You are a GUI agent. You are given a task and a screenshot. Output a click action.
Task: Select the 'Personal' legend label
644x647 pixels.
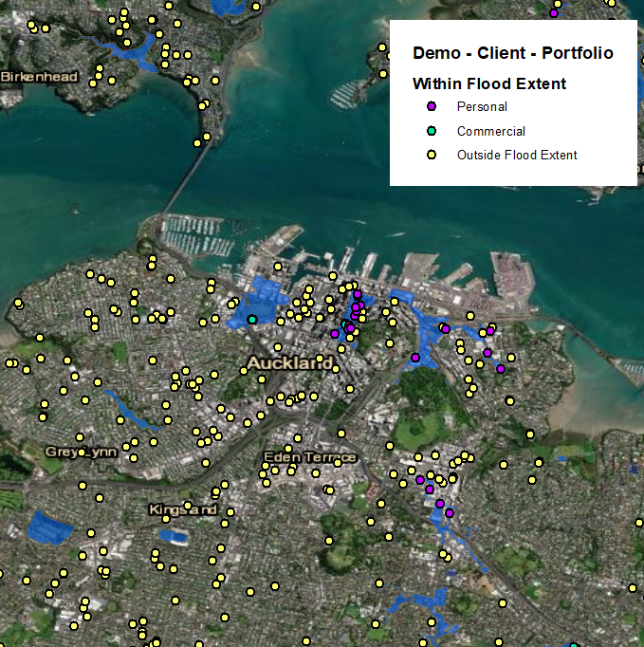pyautogui.click(x=482, y=107)
